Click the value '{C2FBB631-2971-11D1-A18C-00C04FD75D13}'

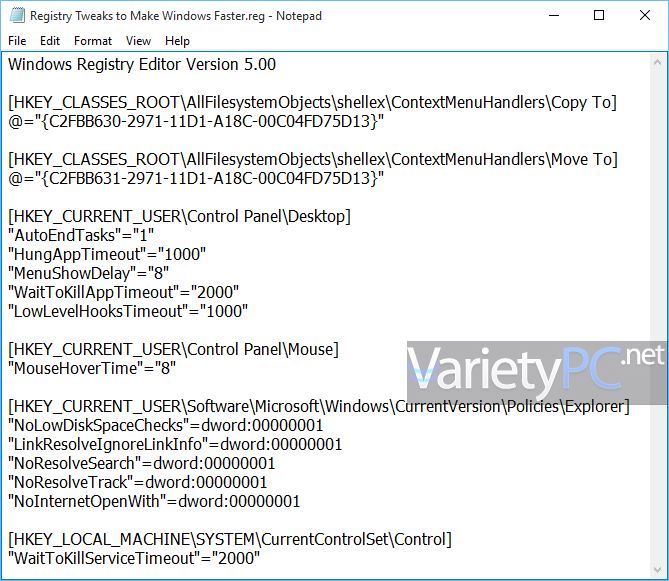point(209,179)
